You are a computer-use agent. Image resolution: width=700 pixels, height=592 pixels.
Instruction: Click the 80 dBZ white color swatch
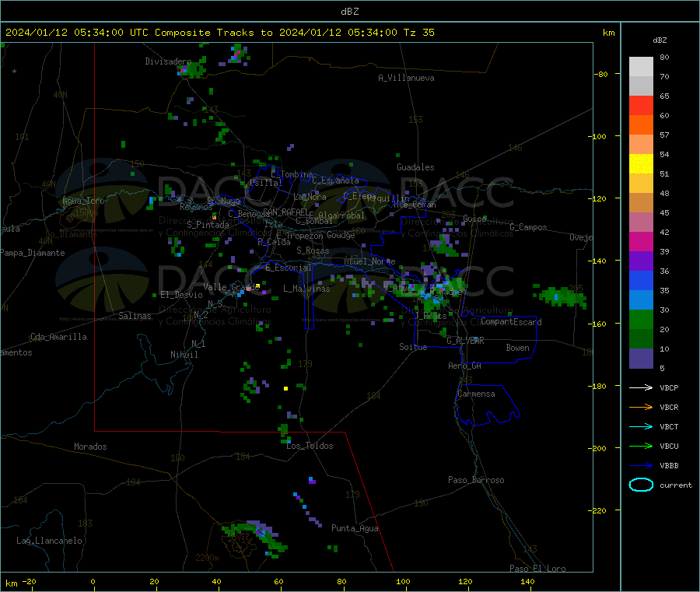pos(641,67)
